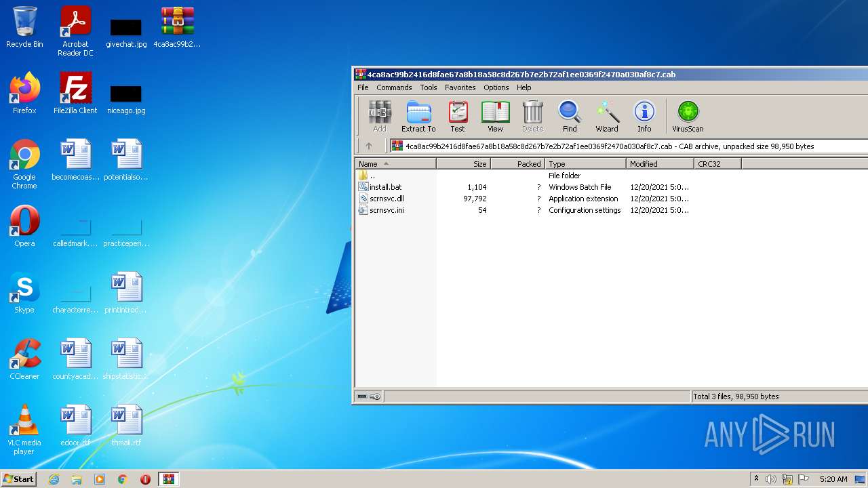868x488 pixels.
Task: Run the Test archive tool
Action: [458, 117]
